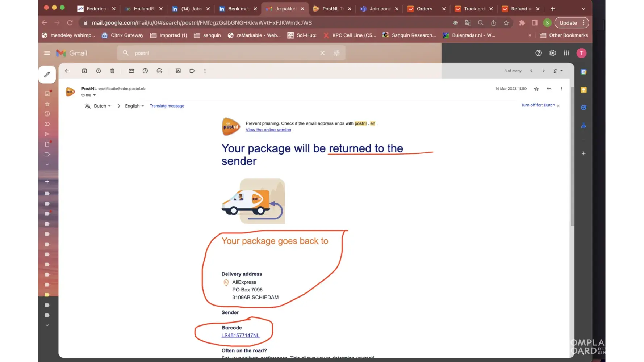Go back to search results arrow
Image resolution: width=644 pixels, height=362 pixels.
tap(67, 71)
